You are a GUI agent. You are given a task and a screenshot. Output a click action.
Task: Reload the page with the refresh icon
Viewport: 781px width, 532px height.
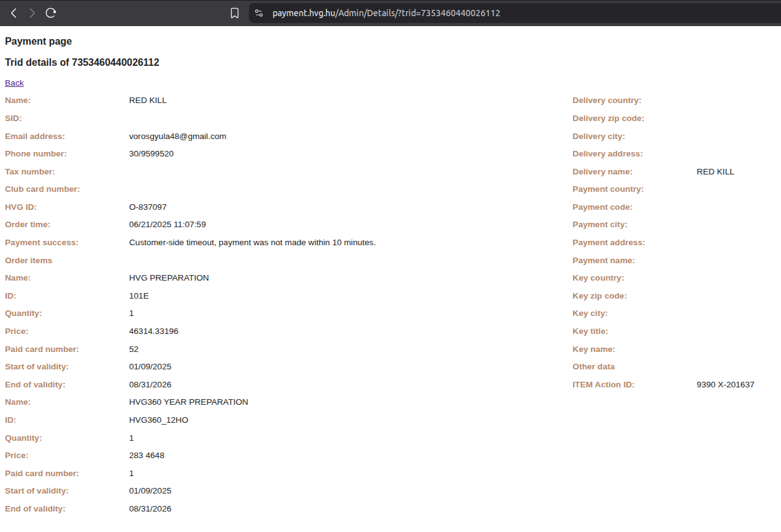tap(51, 13)
